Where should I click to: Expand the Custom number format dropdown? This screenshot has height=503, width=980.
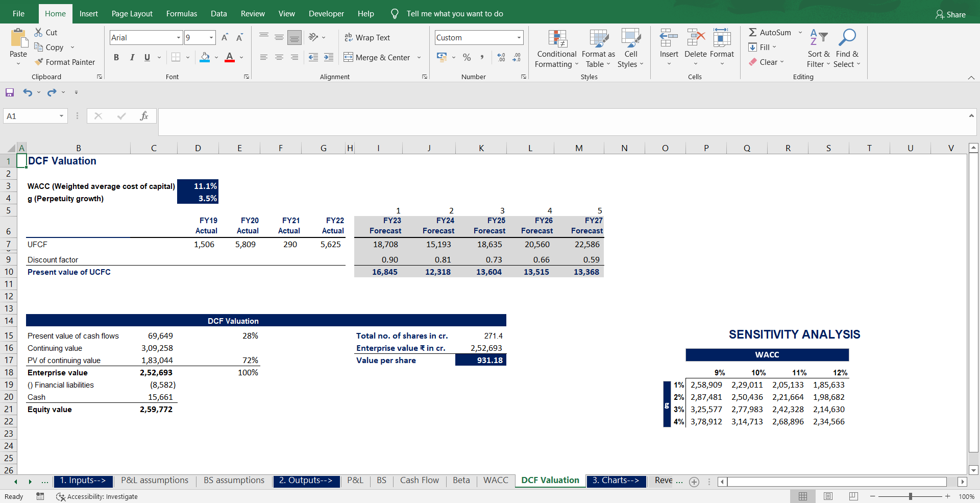click(x=519, y=37)
